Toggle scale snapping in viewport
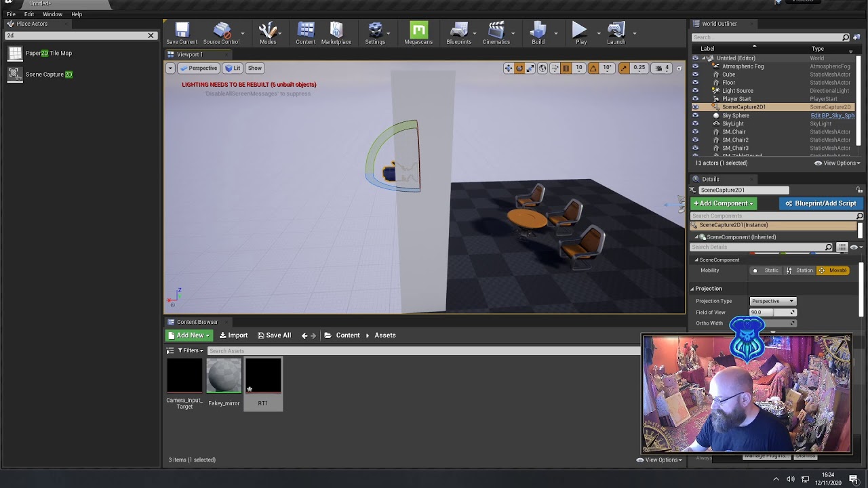The height and width of the screenshot is (488, 868). (624, 68)
